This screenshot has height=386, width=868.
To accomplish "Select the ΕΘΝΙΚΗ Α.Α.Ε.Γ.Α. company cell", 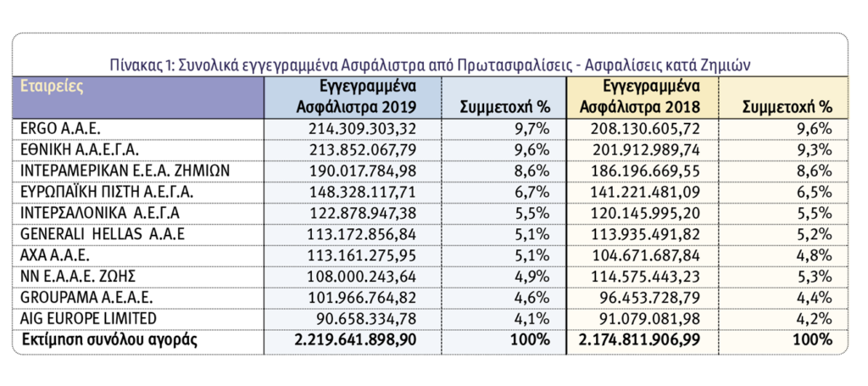I will point(138,149).
